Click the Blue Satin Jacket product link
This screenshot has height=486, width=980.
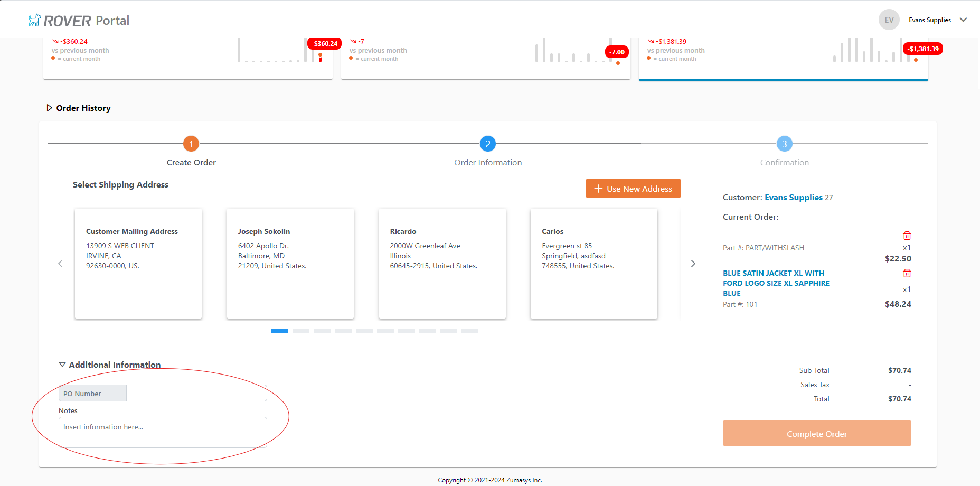point(775,283)
